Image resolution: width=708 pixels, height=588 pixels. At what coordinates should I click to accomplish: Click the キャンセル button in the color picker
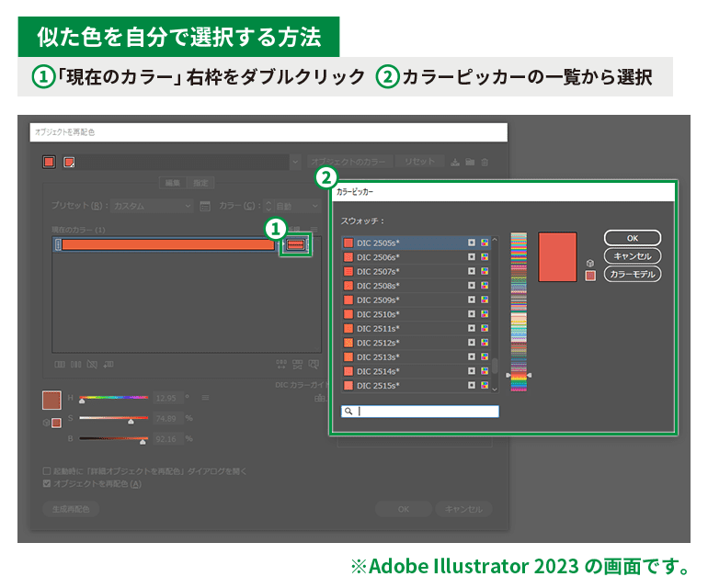pos(632,256)
